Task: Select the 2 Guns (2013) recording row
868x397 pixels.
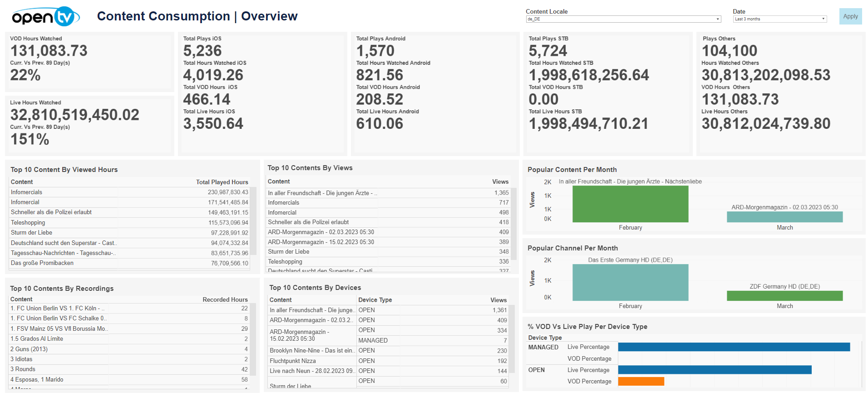Action: click(x=129, y=349)
